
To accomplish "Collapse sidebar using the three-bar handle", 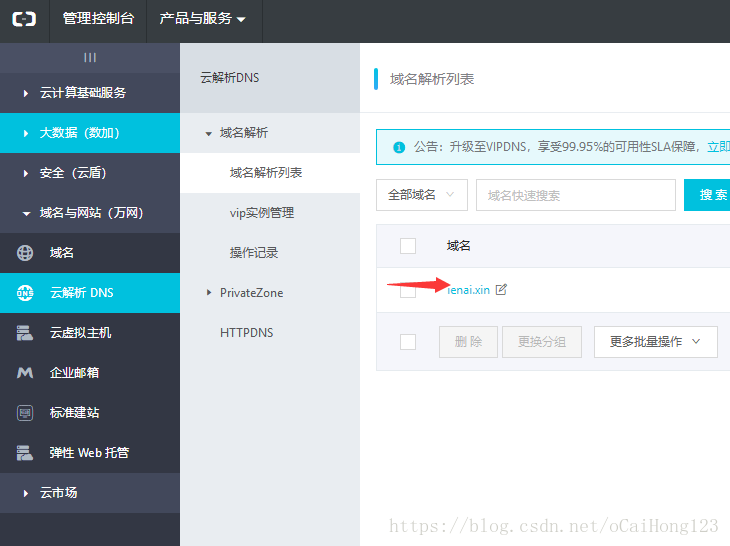I will (90, 57).
